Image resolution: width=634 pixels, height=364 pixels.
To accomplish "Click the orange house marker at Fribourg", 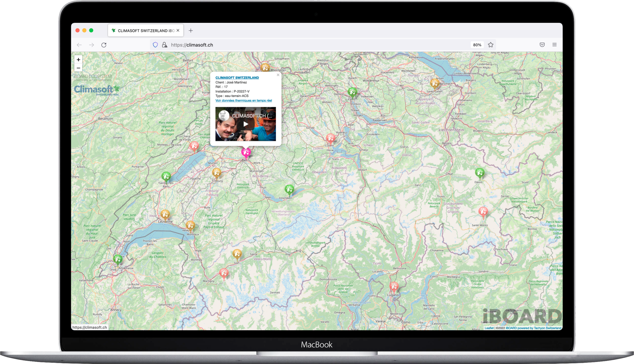I will coord(217,173).
